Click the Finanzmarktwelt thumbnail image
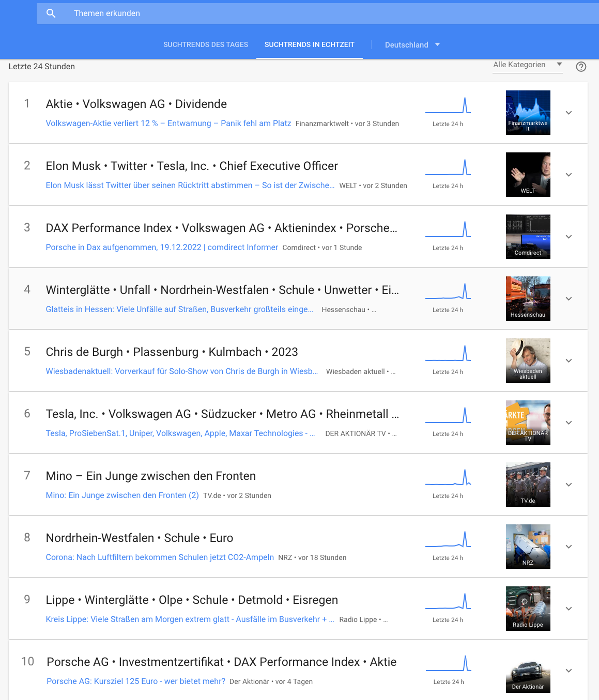This screenshot has height=700, width=599. [x=528, y=113]
